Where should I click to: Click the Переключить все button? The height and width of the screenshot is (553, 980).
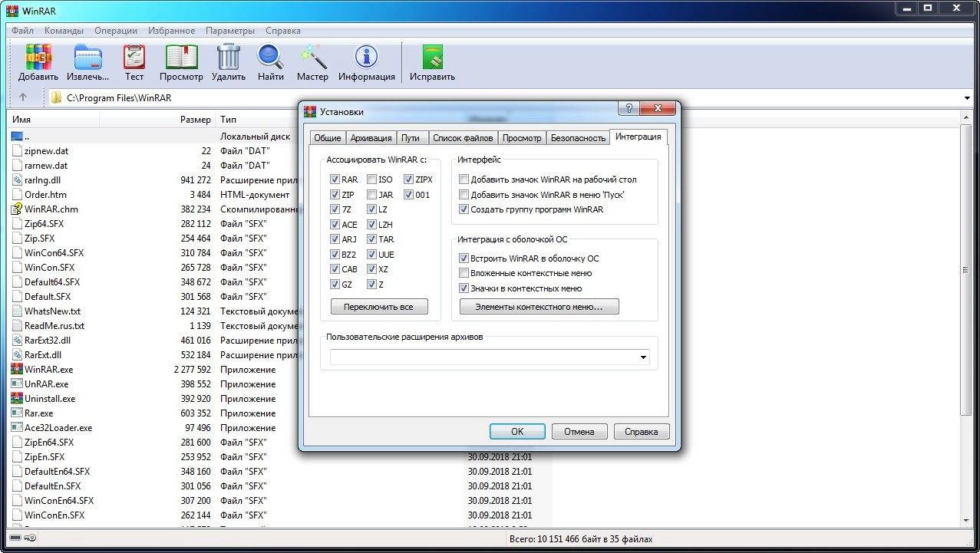[379, 307]
